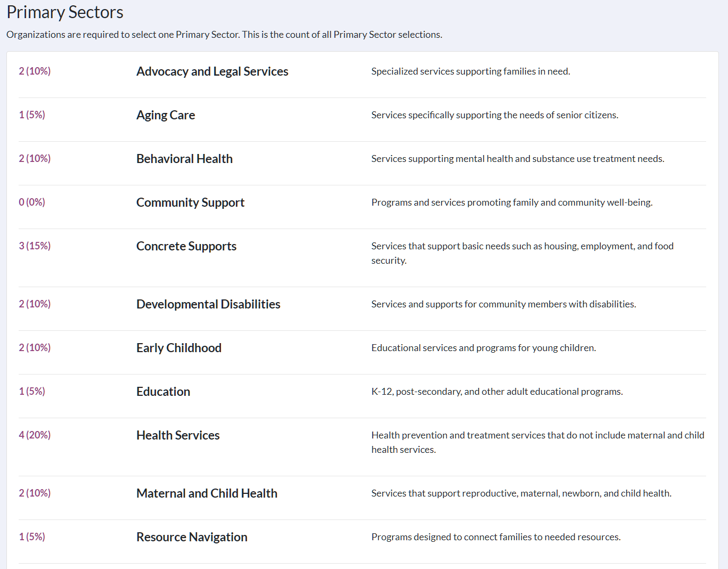Click the Community Support sector name

(190, 202)
